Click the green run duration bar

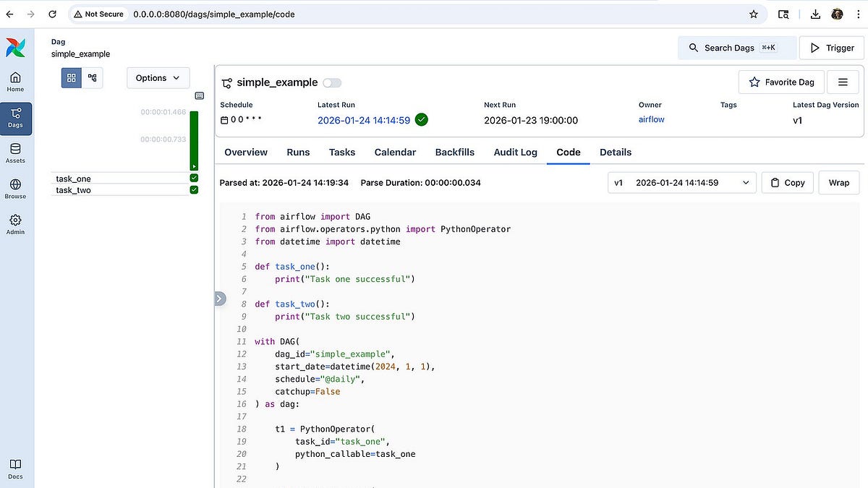(194, 140)
